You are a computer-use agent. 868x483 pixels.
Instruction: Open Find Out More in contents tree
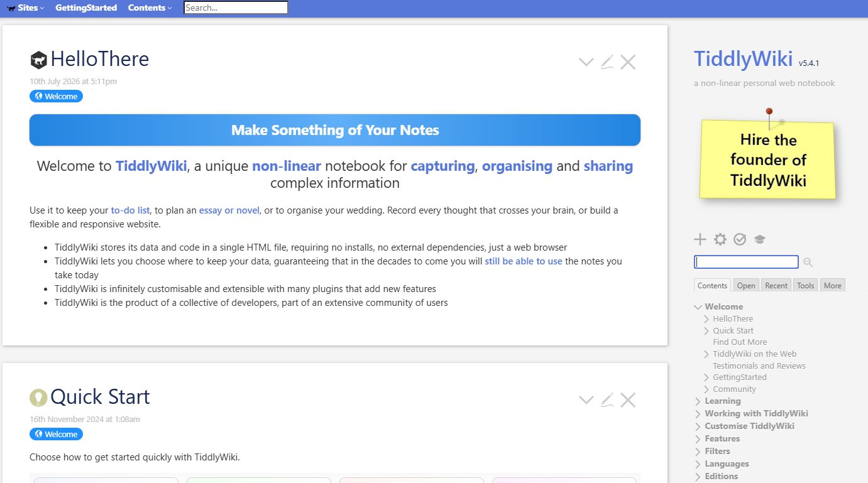[740, 342]
